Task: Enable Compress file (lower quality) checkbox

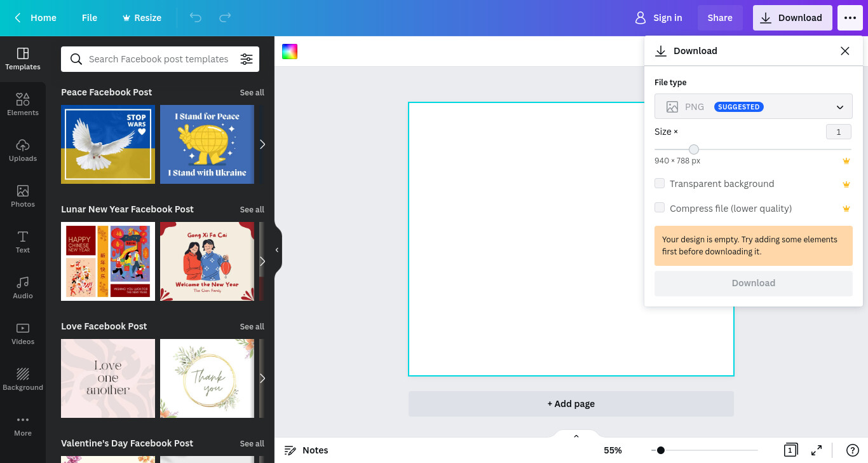Action: click(660, 207)
